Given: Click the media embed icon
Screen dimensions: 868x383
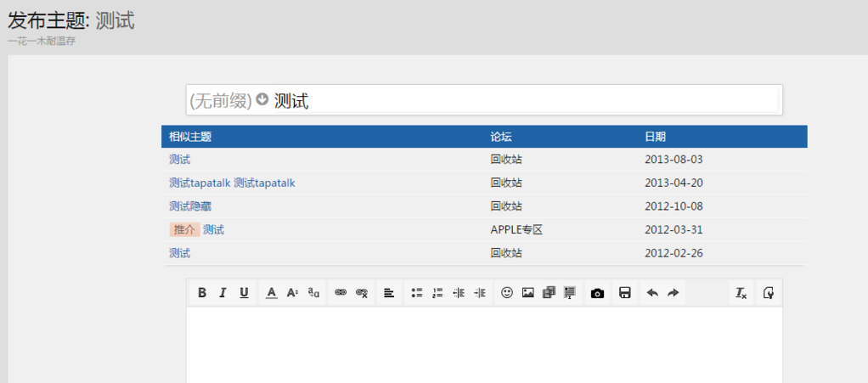Looking at the screenshot, I should coord(549,293).
